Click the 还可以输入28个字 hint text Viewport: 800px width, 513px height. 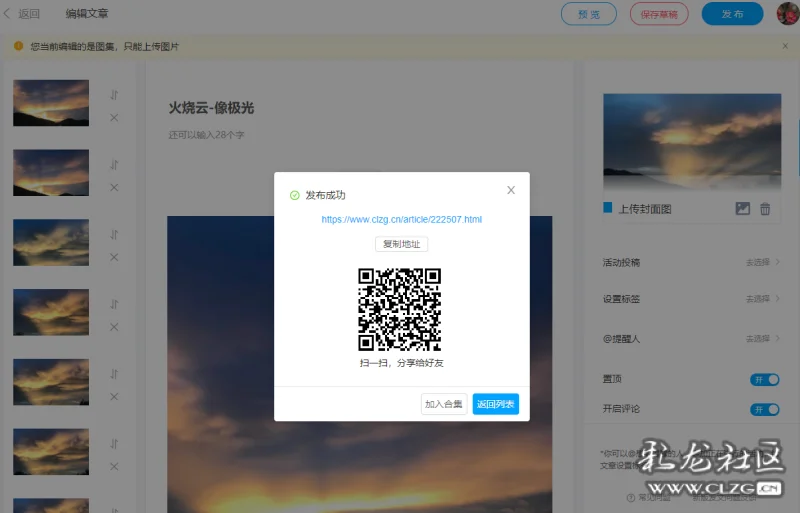pos(206,135)
